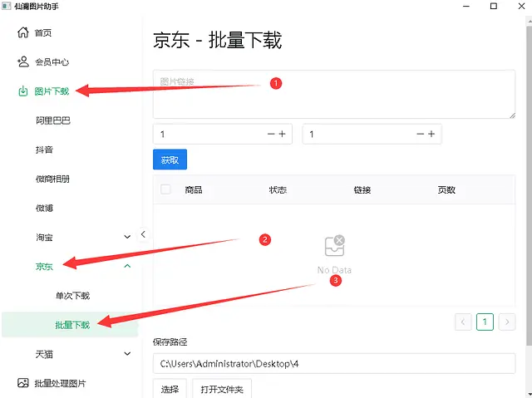The image size is (532, 398).
Task: Click the 页数 column header
Action: tap(446, 189)
